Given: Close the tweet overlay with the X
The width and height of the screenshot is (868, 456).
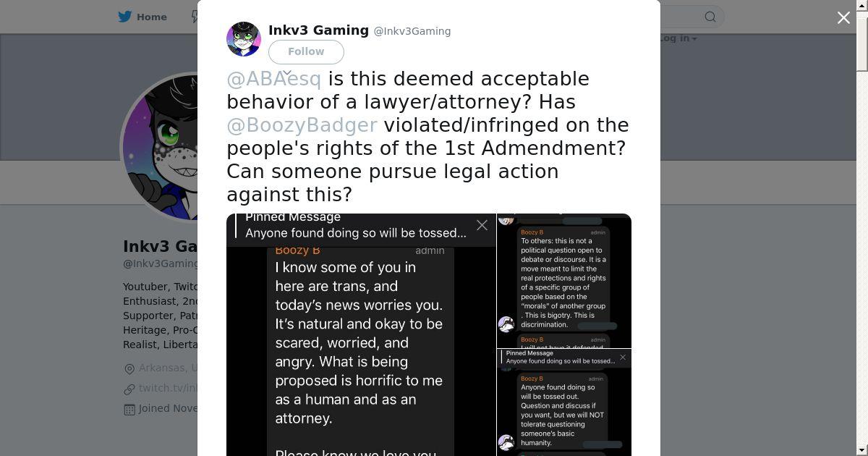Looking at the screenshot, I should coord(843,18).
